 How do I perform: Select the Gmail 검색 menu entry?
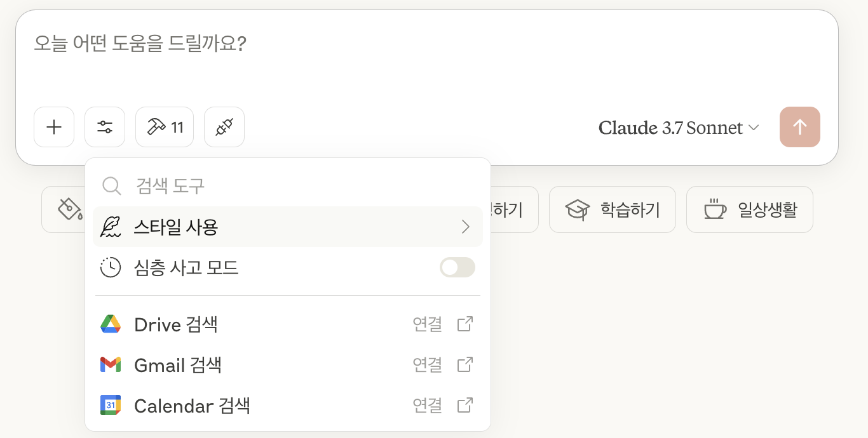pos(178,365)
